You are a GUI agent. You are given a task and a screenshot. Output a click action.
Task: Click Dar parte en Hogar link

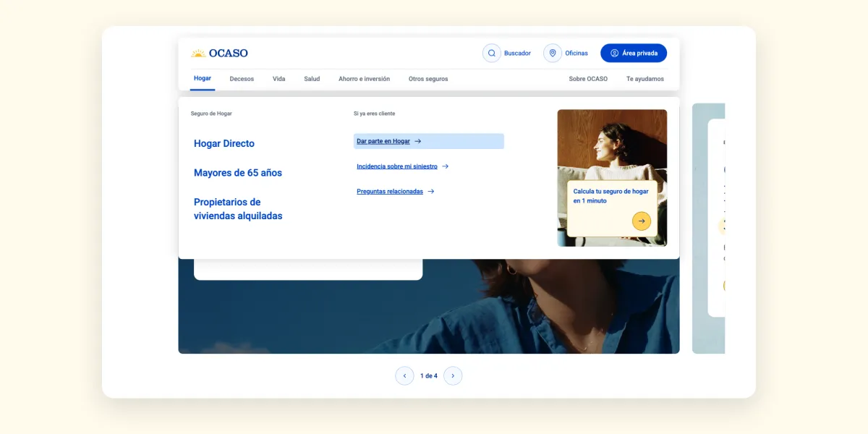[x=383, y=141]
